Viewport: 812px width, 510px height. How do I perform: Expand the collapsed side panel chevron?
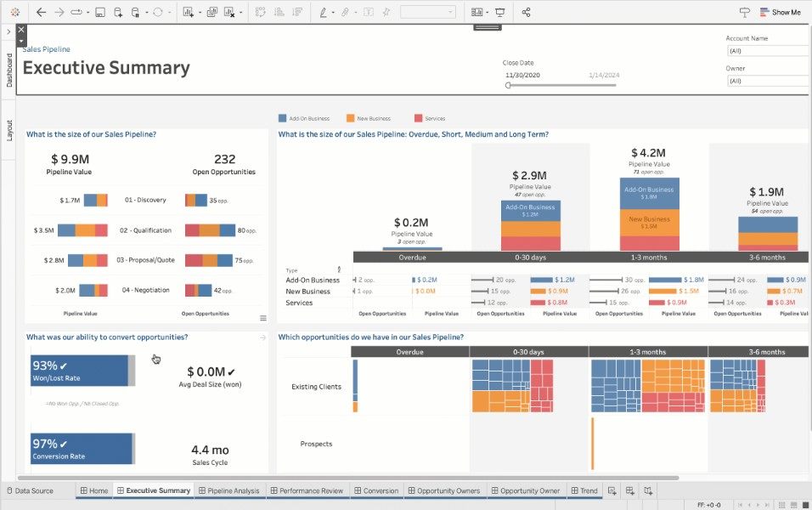pyautogui.click(x=8, y=31)
